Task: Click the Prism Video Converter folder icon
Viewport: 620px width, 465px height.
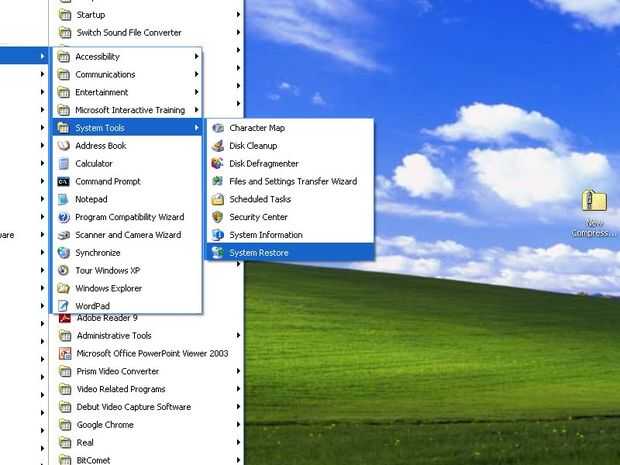Action: (65, 371)
